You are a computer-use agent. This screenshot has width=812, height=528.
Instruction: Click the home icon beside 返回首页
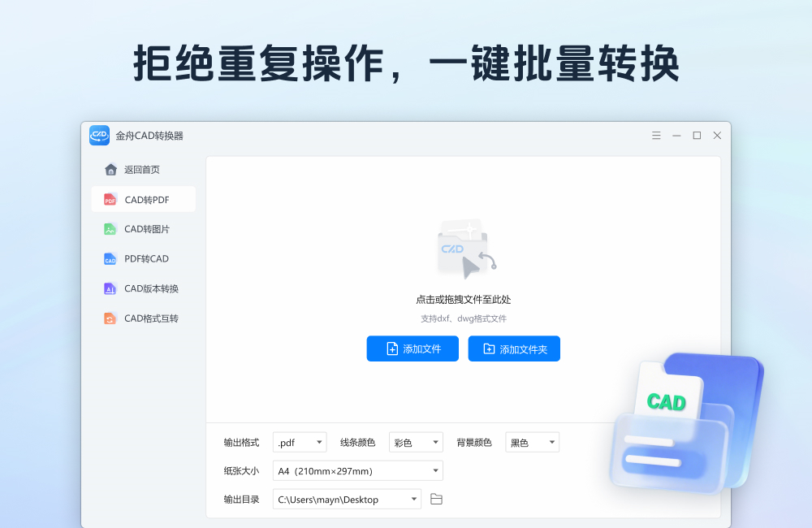[x=110, y=170]
